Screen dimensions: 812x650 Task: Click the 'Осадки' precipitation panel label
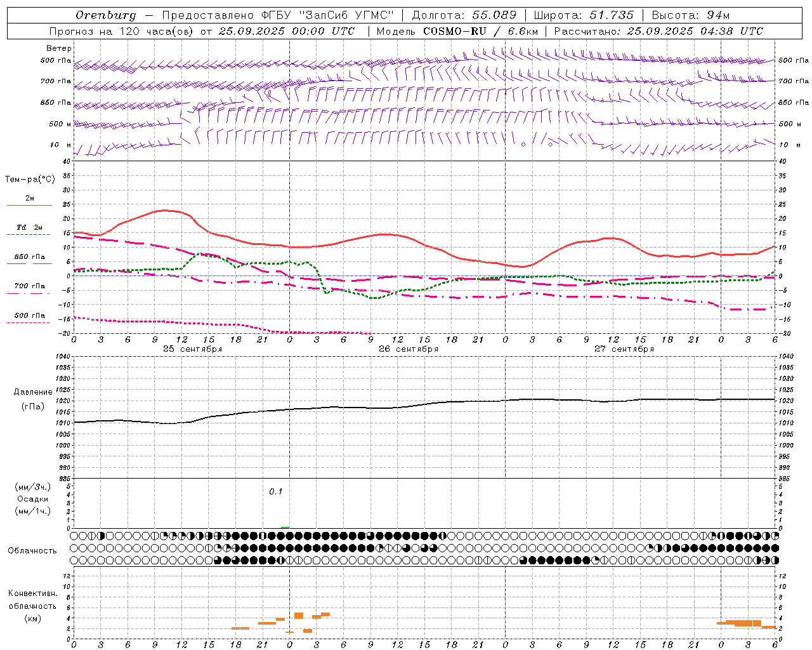(33, 499)
